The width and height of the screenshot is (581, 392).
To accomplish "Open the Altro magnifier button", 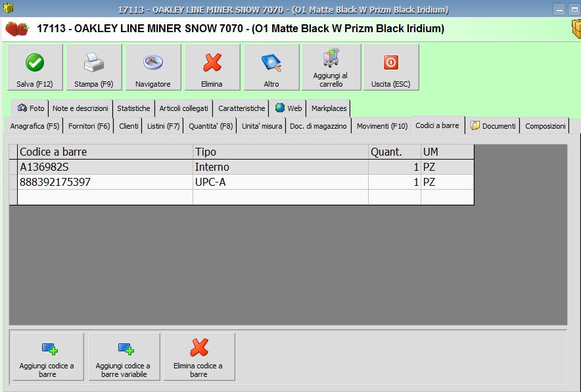I will [x=271, y=68].
